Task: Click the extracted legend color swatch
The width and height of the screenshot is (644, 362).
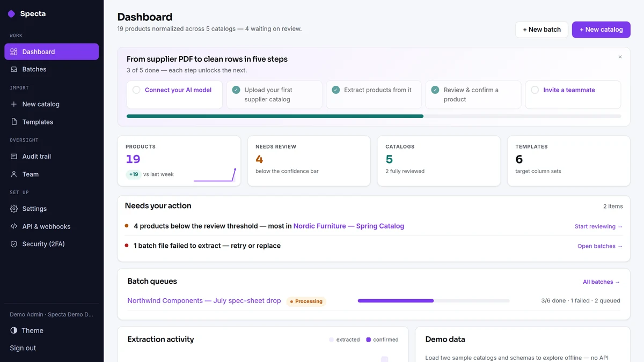Action: pyautogui.click(x=331, y=339)
